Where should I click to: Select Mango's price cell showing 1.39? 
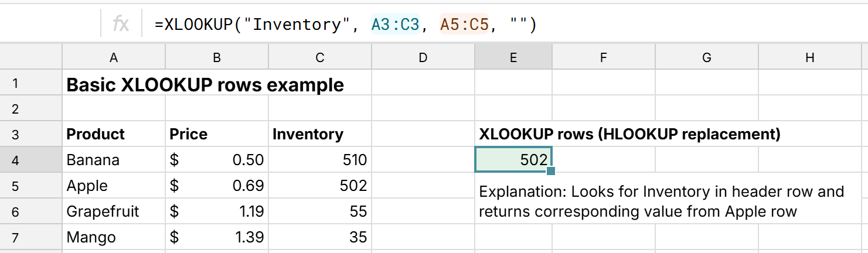tap(217, 237)
